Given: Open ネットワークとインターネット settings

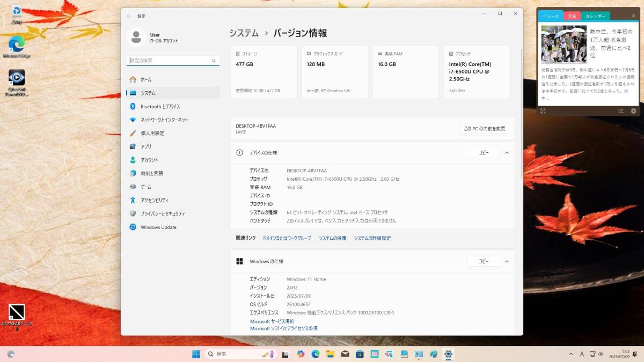Looking at the screenshot, I should [173, 120].
